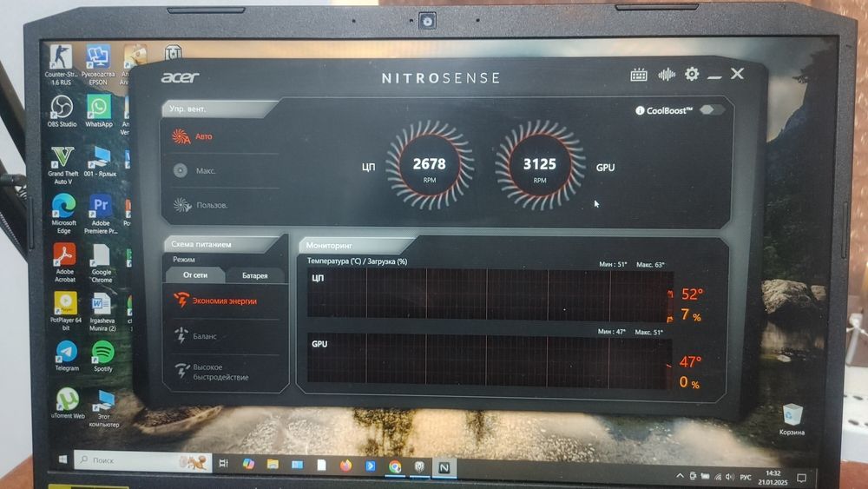
Task: Open Руководства EPSON desktop shortcut
Action: tap(98, 65)
